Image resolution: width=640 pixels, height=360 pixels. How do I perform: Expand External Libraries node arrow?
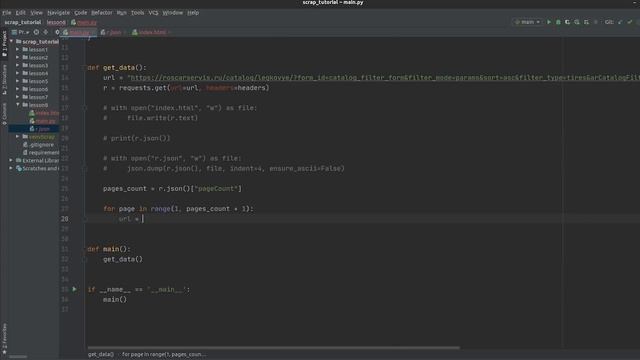tap(11, 160)
